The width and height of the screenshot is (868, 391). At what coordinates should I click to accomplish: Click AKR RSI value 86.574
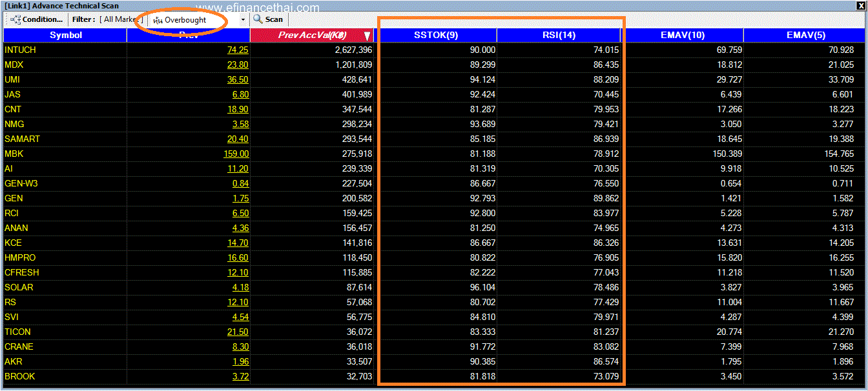pos(606,361)
